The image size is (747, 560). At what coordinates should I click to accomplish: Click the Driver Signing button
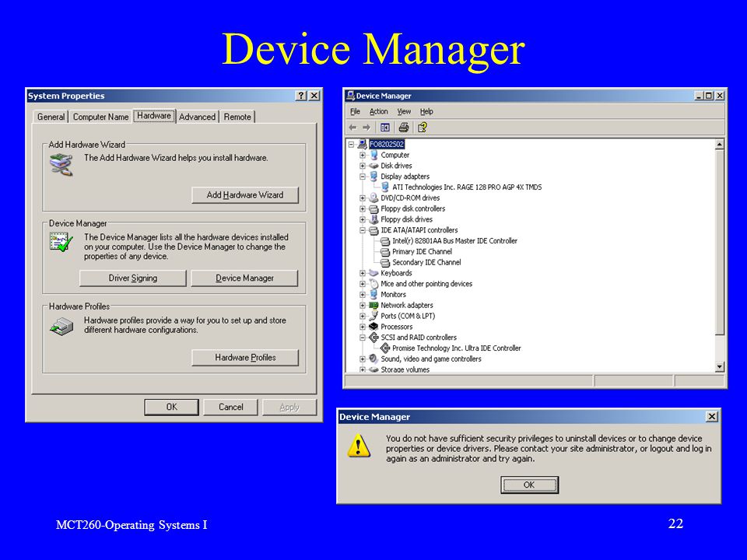133,278
